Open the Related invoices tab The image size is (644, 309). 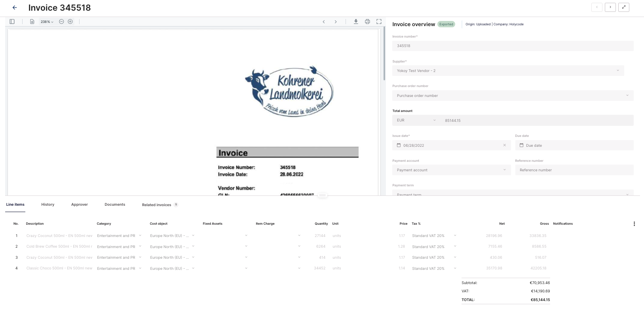coord(160,205)
